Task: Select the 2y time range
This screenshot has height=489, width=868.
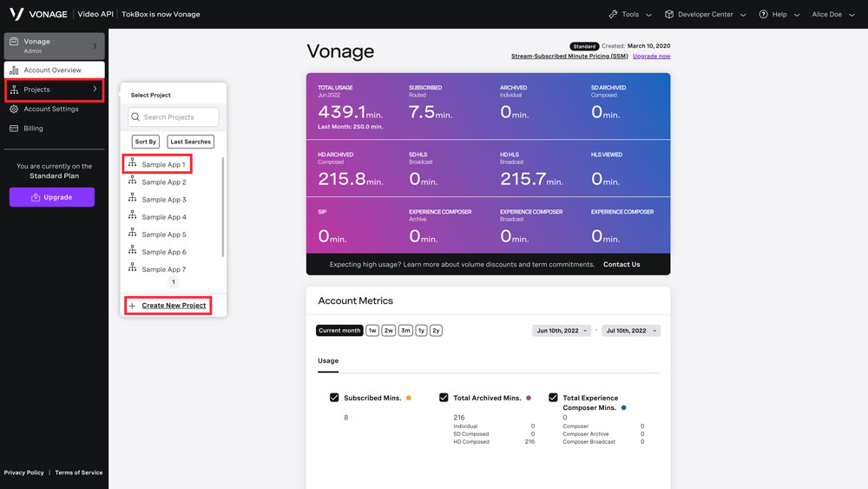Action: pos(437,331)
